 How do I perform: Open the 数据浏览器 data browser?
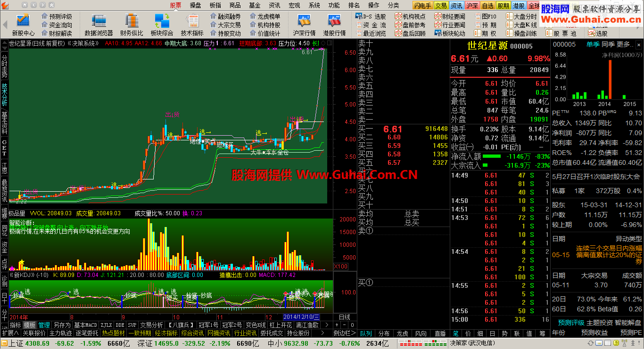(x=99, y=24)
